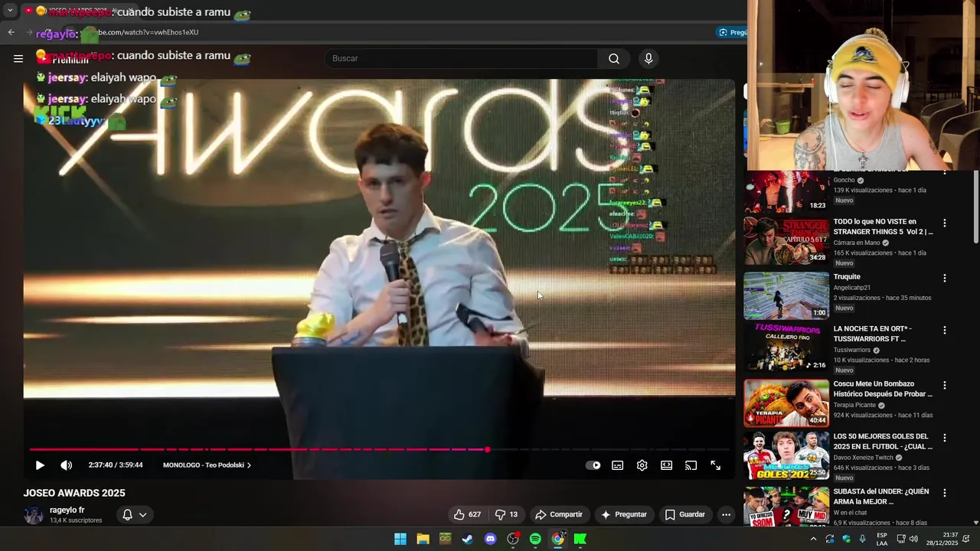Open Steam from the taskbar
Viewport: 980px width, 551px height.
[468, 540]
